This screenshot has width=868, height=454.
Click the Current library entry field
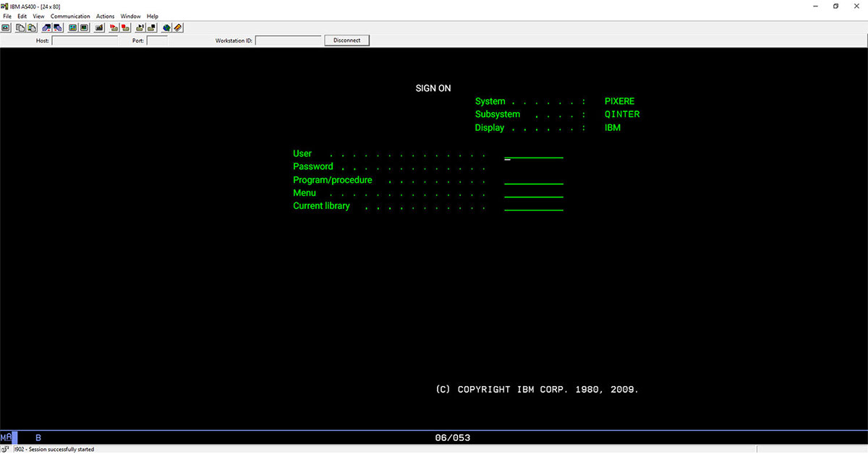534,206
